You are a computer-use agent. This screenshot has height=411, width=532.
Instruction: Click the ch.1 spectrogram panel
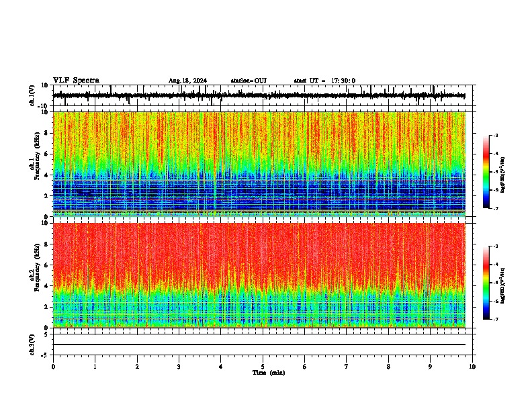click(x=259, y=164)
